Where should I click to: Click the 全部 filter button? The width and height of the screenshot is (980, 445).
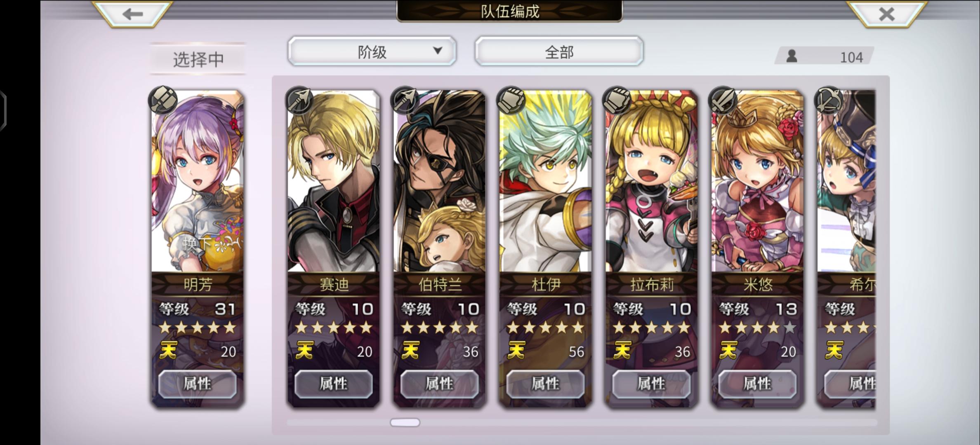[x=559, y=51]
